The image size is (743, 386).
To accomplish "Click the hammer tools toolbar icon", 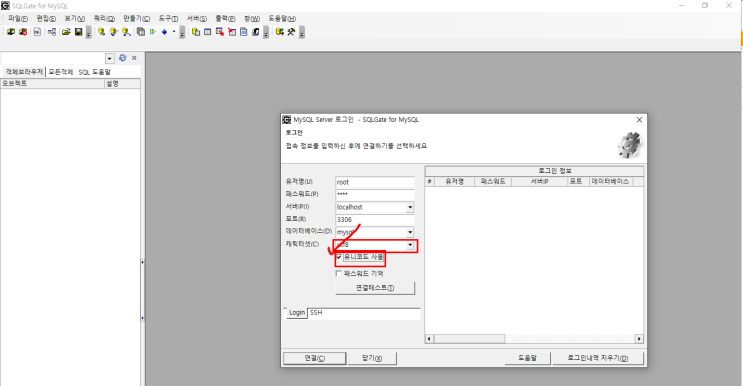I will tap(291, 32).
